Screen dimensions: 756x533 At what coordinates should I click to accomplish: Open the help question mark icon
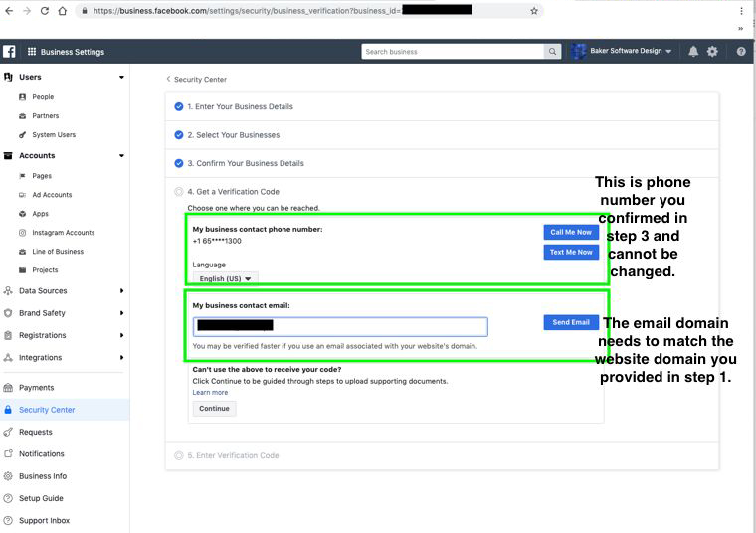click(x=741, y=51)
